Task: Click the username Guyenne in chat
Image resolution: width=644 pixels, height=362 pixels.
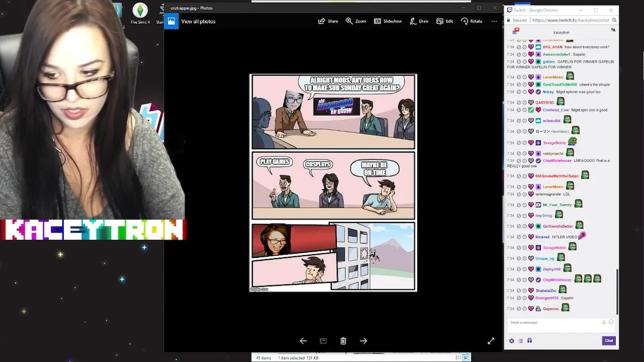Action: pyautogui.click(x=550, y=309)
